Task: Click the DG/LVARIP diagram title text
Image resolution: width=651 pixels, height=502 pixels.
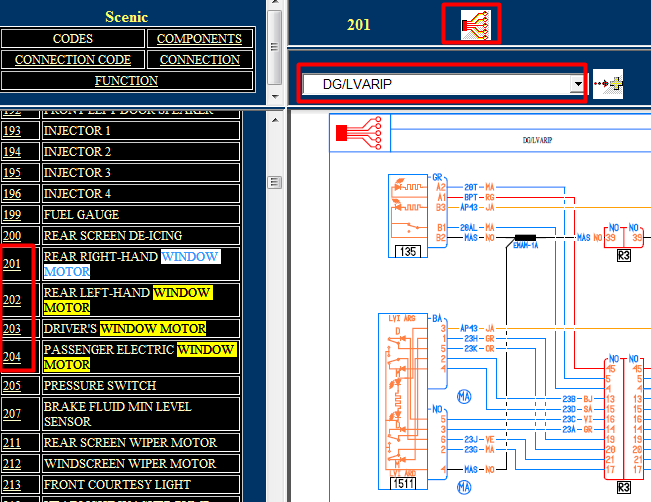Action: [x=537, y=140]
